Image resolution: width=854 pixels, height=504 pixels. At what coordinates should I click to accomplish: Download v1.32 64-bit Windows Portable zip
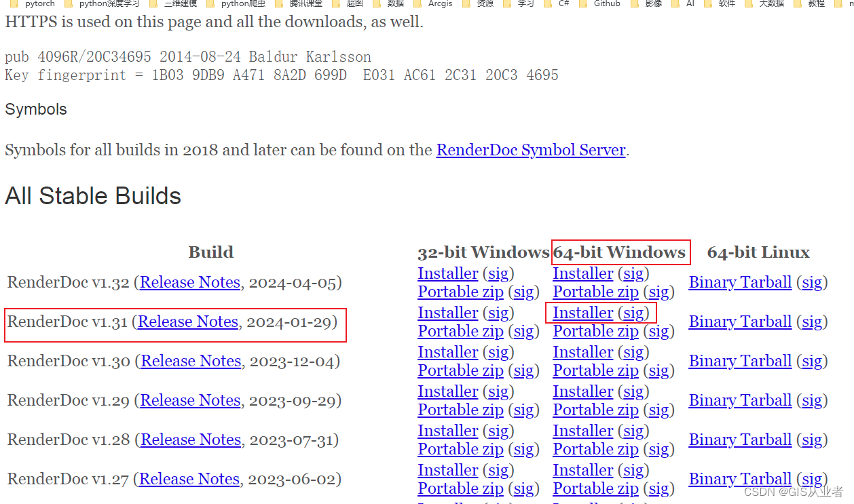tap(595, 292)
